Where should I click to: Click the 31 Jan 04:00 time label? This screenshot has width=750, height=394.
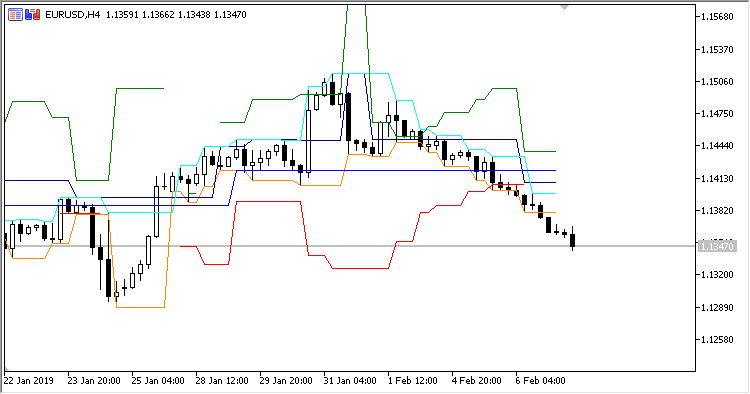point(350,381)
